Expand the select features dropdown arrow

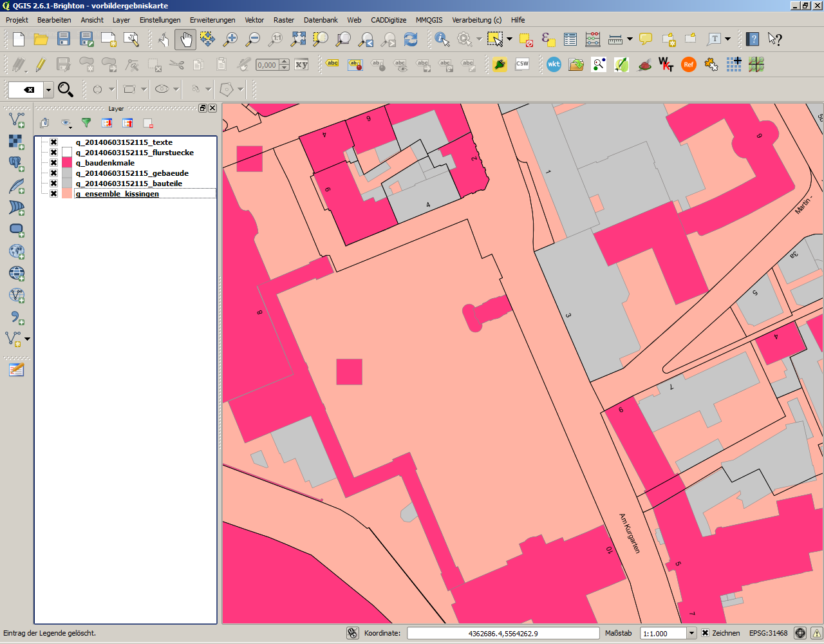509,40
